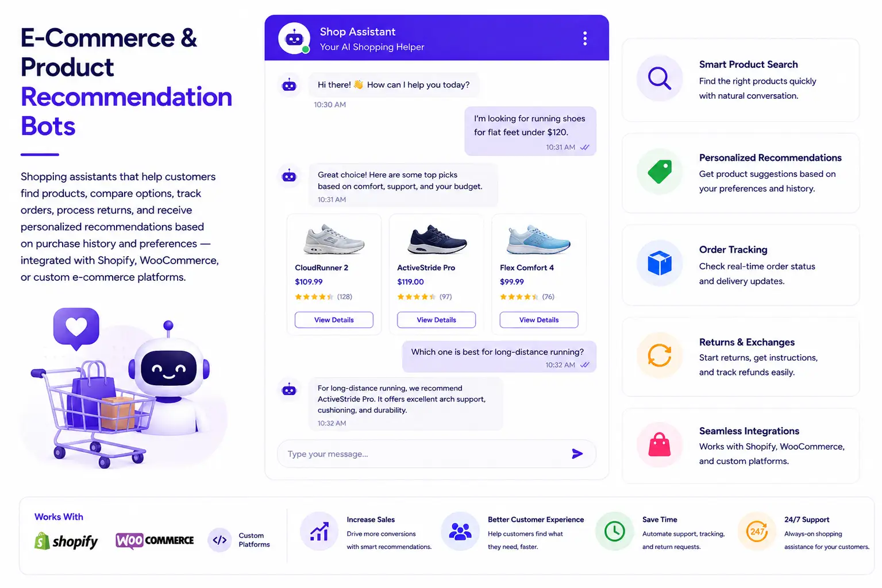Click the Flex Comfort 4 shoe image
The image size is (882, 588).
tap(538, 239)
